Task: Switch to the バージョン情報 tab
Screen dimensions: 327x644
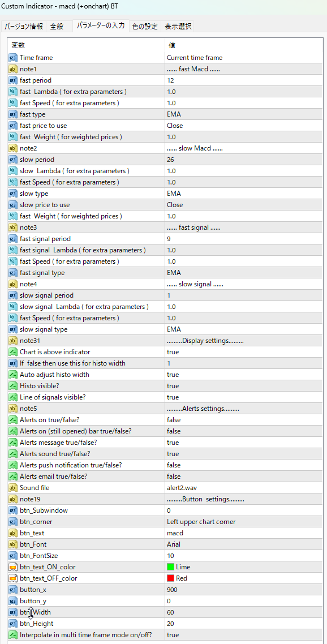Action: (x=24, y=27)
